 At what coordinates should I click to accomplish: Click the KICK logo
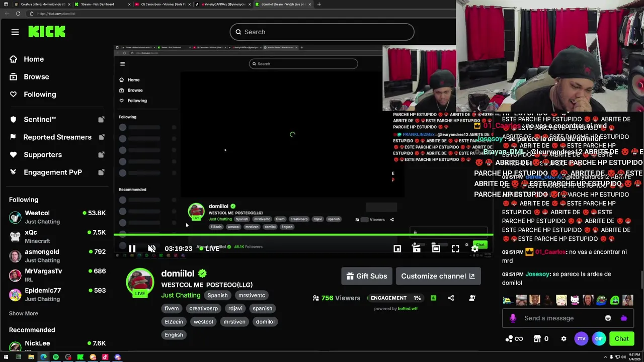[47, 32]
